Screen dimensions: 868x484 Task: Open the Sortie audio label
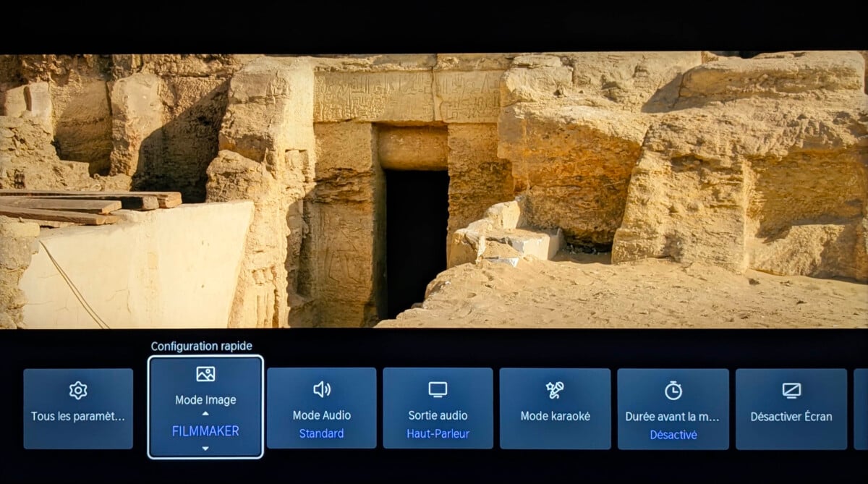point(438,415)
